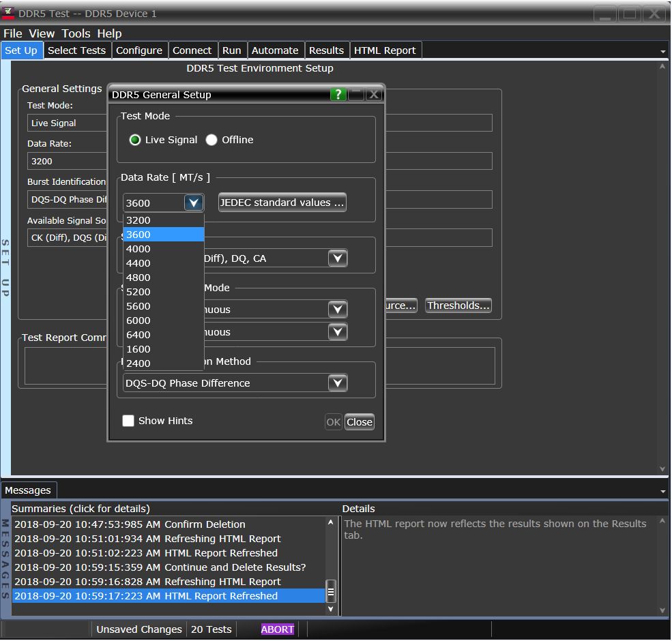Collapse the Data Rate dropdown arrow
The height and width of the screenshot is (641, 672).
(x=194, y=203)
